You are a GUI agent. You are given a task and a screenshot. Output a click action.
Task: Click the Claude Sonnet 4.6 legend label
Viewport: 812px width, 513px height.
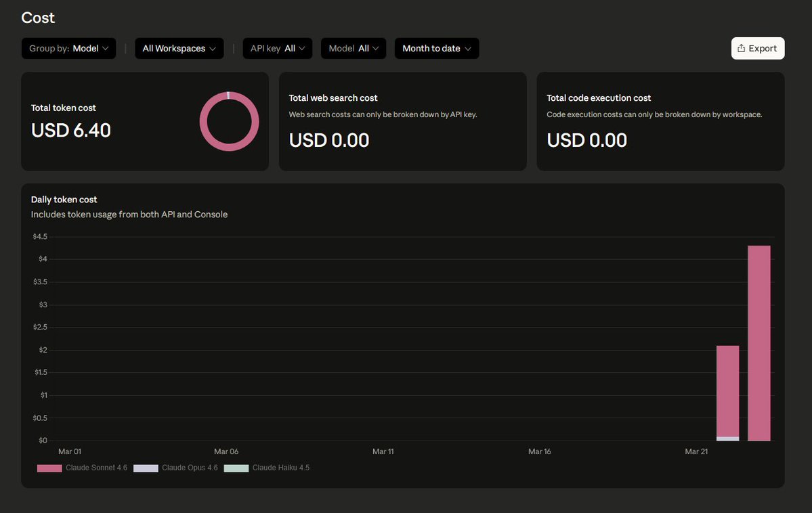coord(96,468)
